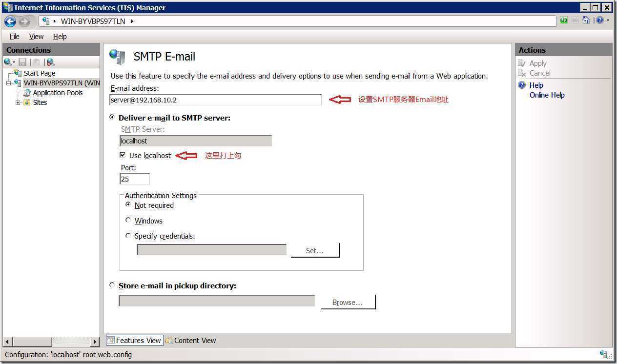Click the E-mail address input field
The height and width of the screenshot is (364, 617).
point(215,100)
